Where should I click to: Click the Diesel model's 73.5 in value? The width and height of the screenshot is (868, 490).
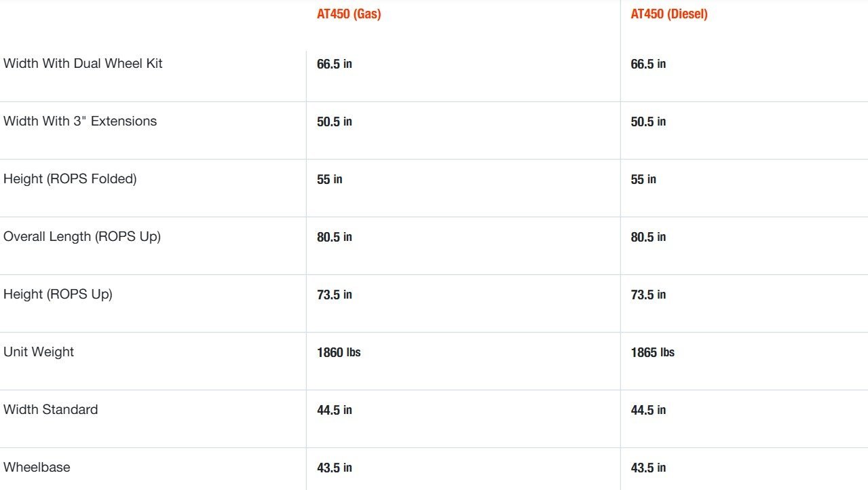(648, 295)
